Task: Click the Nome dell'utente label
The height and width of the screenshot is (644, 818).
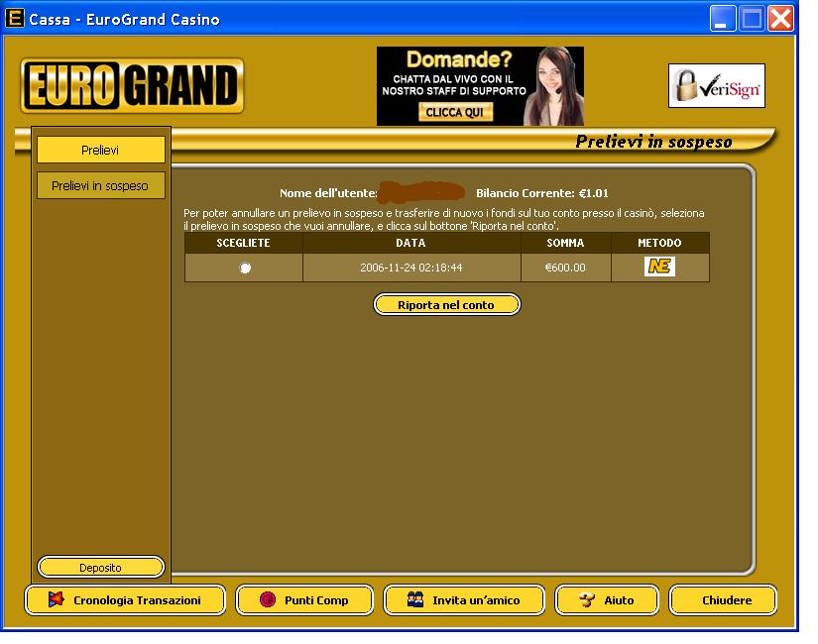Action: pos(328,193)
